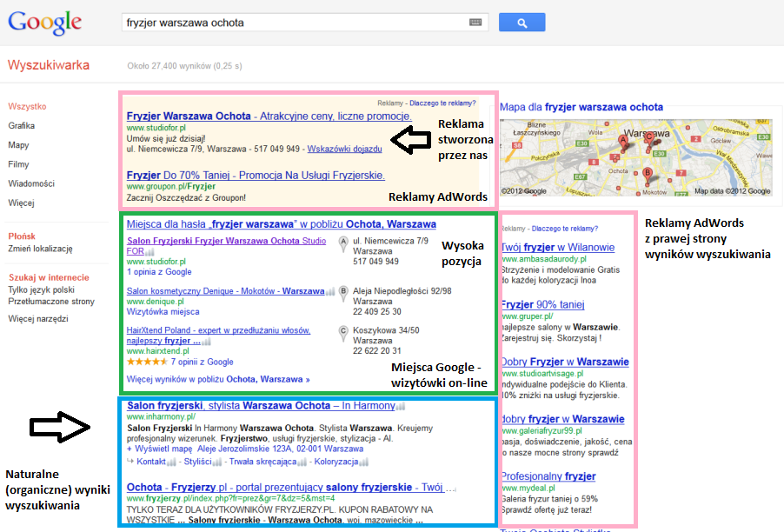Switch to Mapy results
The width and height of the screenshot is (784, 532).
[x=18, y=145]
